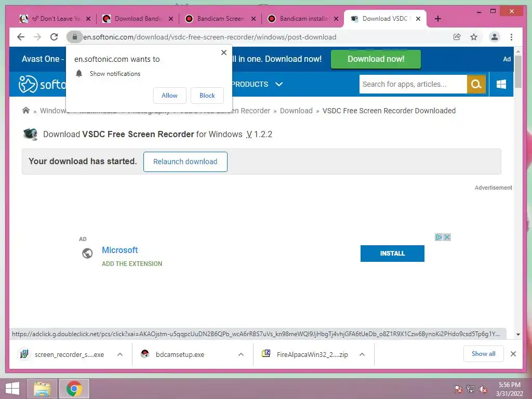This screenshot has height=399, width=532.
Task: Reload the current page
Action: point(54,37)
